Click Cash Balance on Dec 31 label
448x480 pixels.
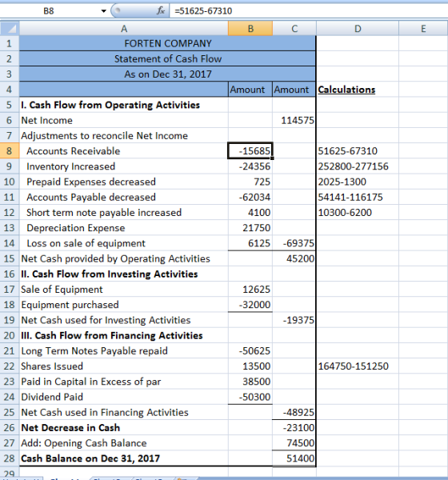pyautogui.click(x=90, y=458)
